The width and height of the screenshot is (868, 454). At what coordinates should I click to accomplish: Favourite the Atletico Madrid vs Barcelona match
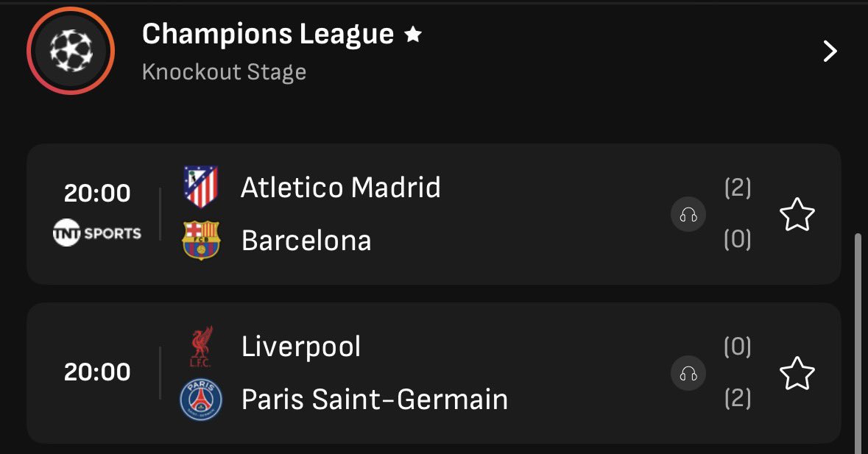[x=797, y=215]
